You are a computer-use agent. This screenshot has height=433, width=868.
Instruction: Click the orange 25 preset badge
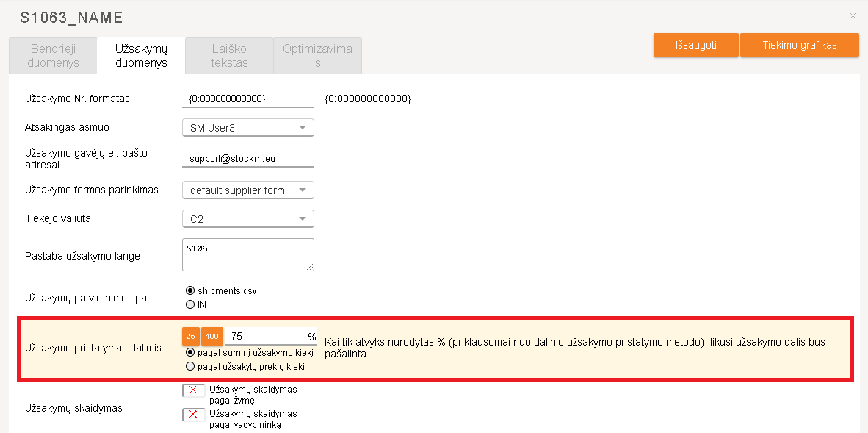191,336
